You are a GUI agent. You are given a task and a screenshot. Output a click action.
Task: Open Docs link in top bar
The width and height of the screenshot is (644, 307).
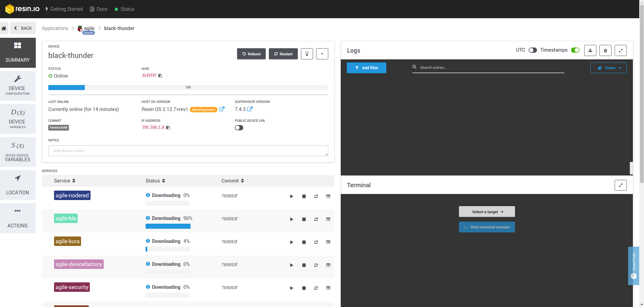[x=99, y=9]
